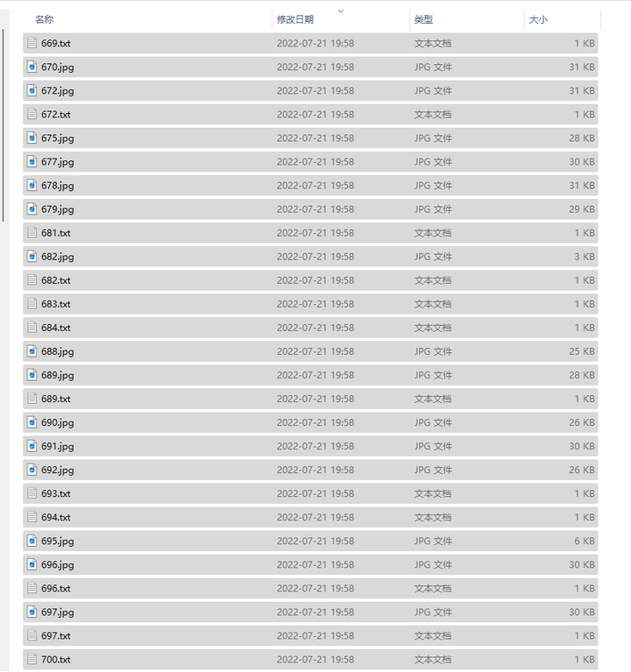Select the 700.txt document icon
Screen dimensions: 631x672
[32, 659]
